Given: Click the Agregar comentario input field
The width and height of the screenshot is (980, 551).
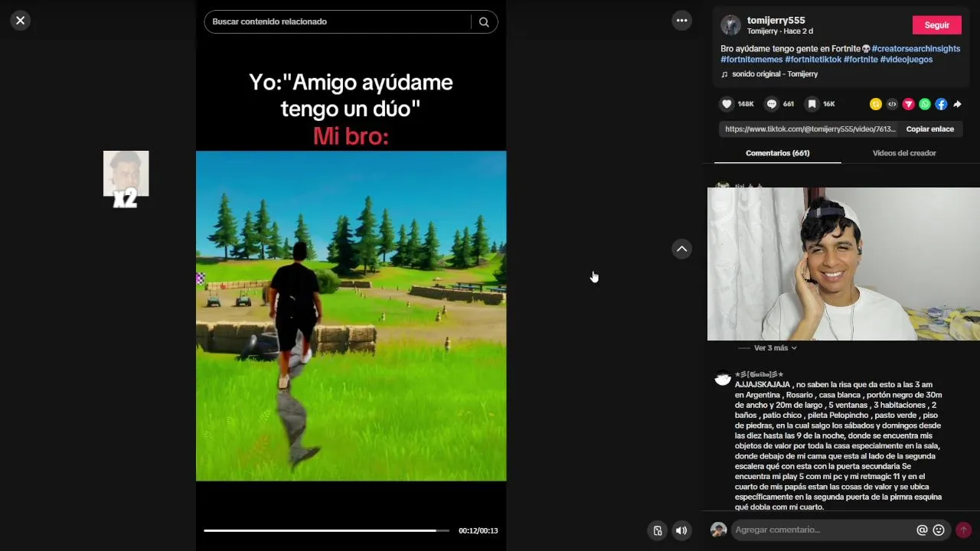Looking at the screenshot, I should tap(823, 530).
